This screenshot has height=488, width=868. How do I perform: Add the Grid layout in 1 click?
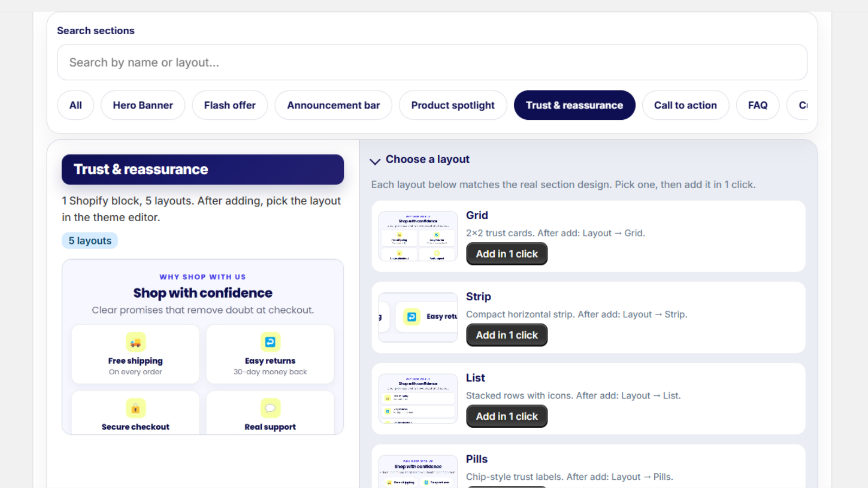[507, 254]
